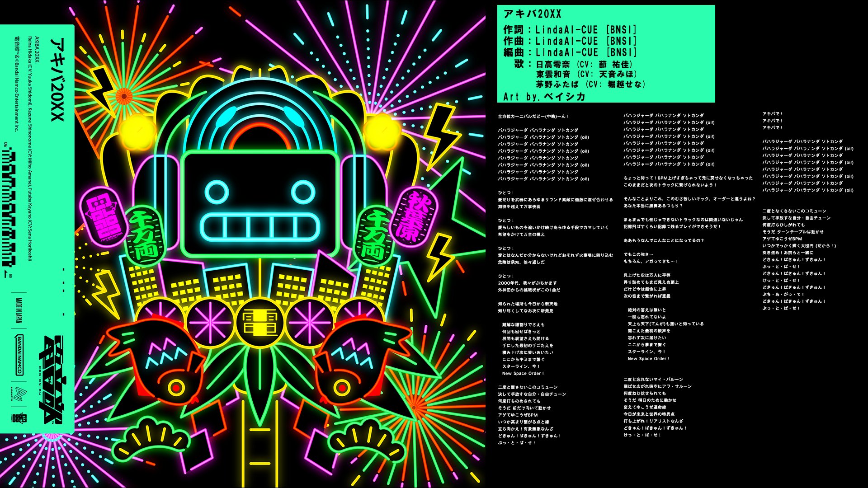Click the lyric 希望をかけて万全の構え
This screenshot has height=488, width=868.
click(521, 235)
